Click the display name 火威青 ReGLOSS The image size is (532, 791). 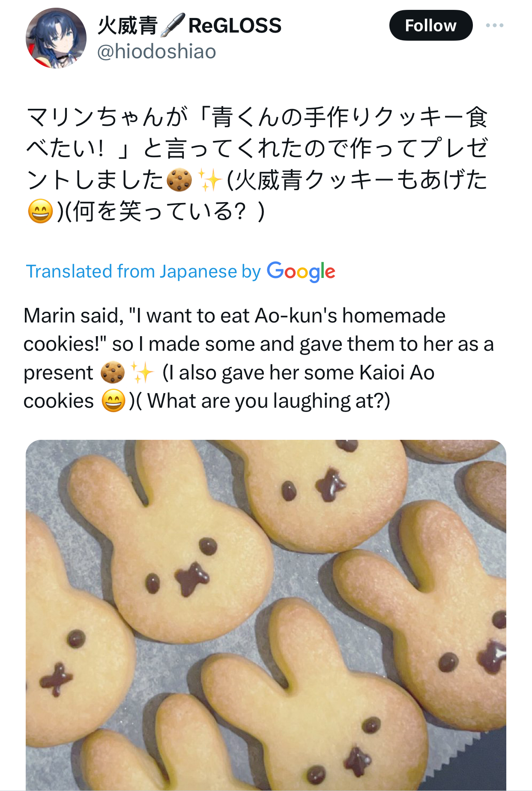tap(189, 25)
